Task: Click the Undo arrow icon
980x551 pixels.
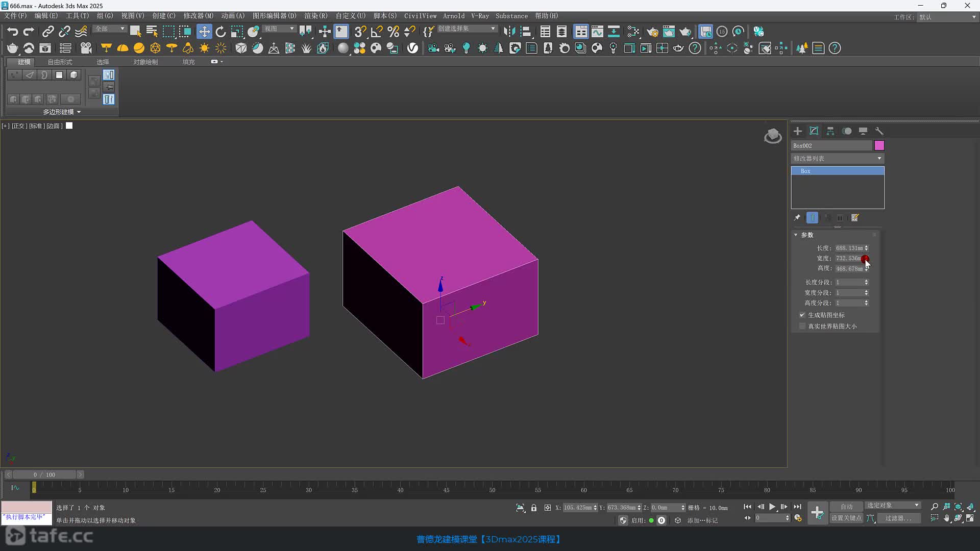Action: coord(12,32)
